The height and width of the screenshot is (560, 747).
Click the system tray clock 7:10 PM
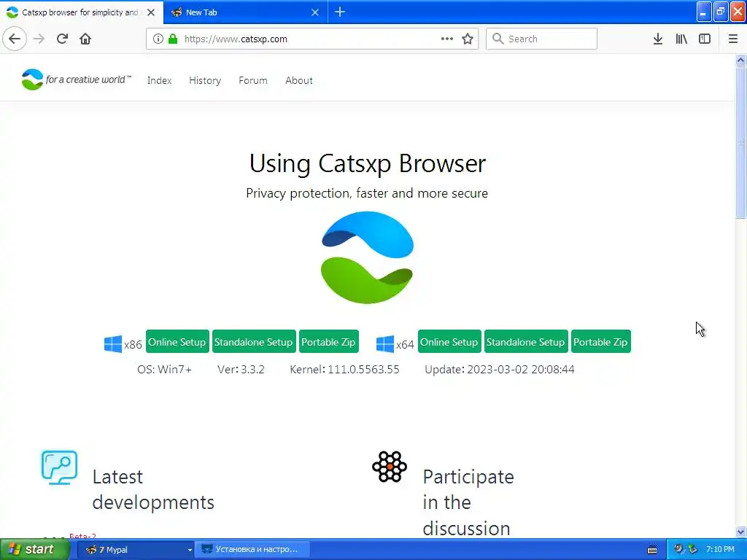pyautogui.click(x=720, y=549)
